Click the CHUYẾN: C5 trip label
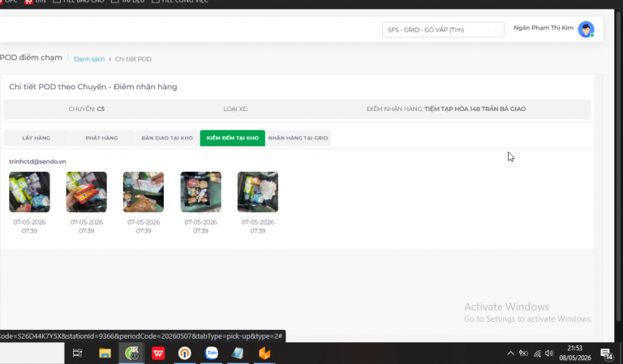 (x=86, y=109)
